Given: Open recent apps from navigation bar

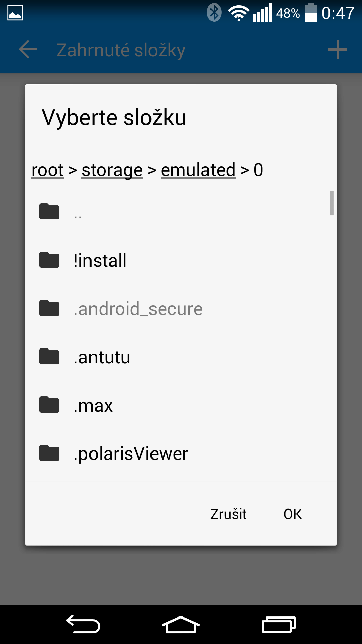Looking at the screenshot, I should pos(279,625).
